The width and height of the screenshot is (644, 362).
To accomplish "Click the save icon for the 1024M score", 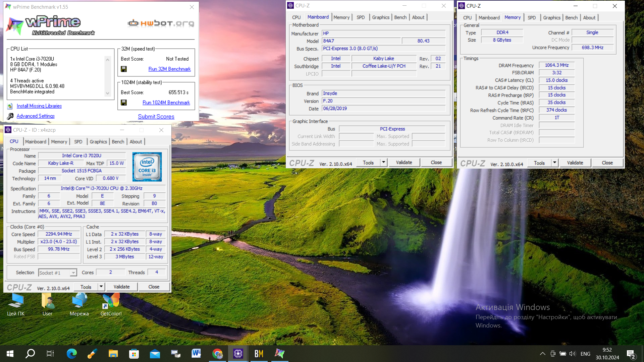I will (x=124, y=103).
